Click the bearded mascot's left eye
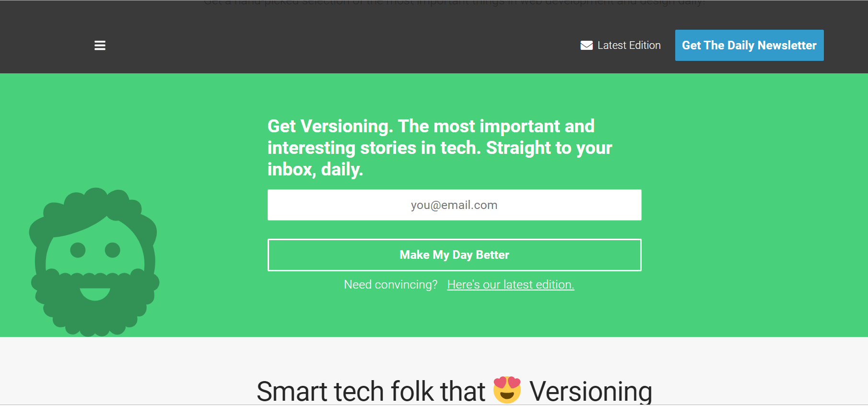Image resolution: width=868 pixels, height=406 pixels. click(x=78, y=250)
